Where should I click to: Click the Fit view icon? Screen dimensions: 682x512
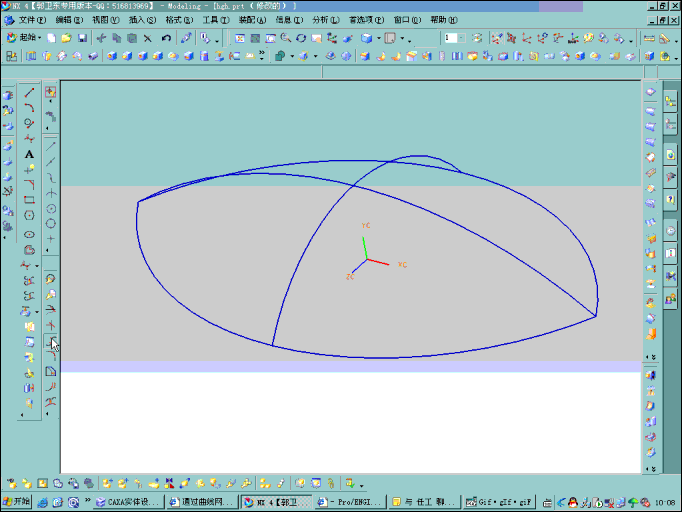(x=240, y=38)
